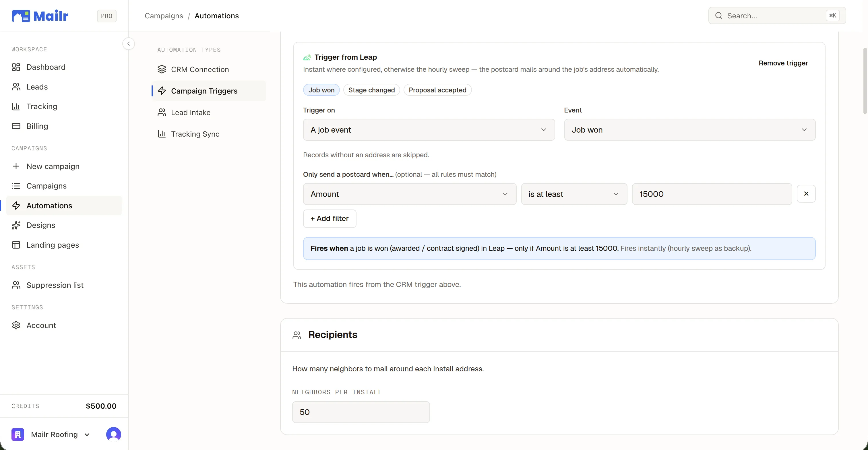Screen dimensions: 868x450
Task: Click the + Add filter button
Action: (330, 219)
